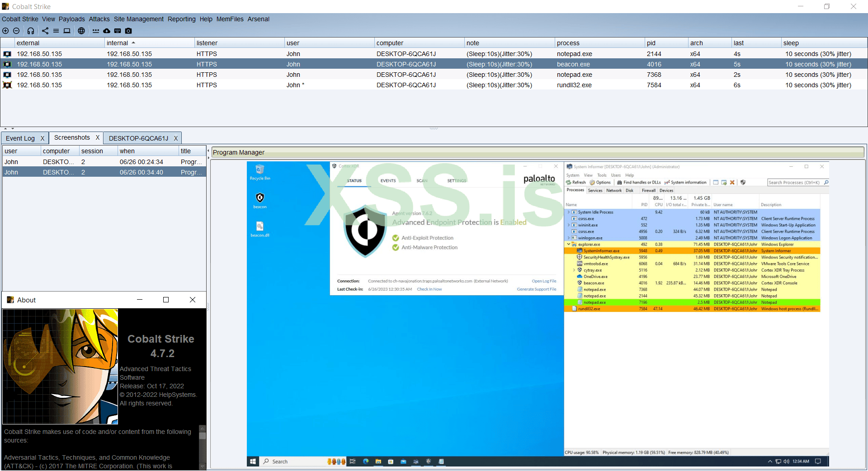This screenshot has width=868, height=471.
Task: Open the Payloads menu
Action: click(x=72, y=19)
